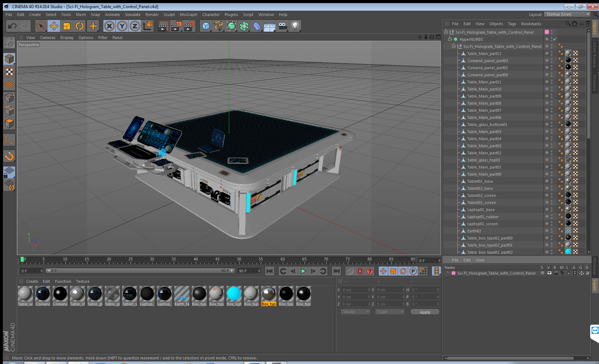Select Earth02 object in the tree

click(x=474, y=231)
